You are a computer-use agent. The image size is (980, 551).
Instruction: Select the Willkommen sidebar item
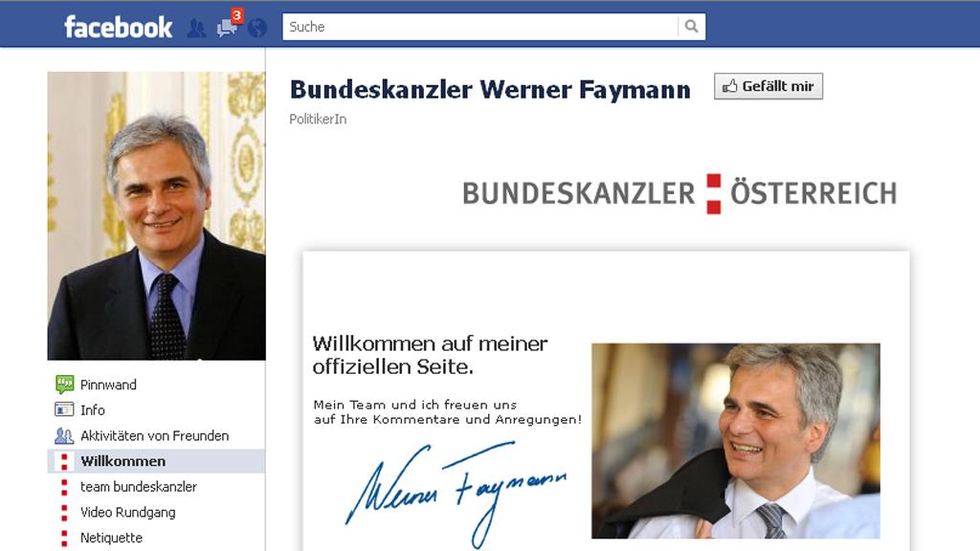[156, 461]
